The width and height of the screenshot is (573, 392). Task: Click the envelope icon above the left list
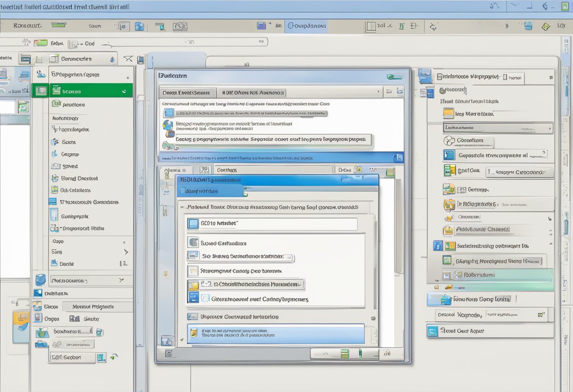[127, 59]
